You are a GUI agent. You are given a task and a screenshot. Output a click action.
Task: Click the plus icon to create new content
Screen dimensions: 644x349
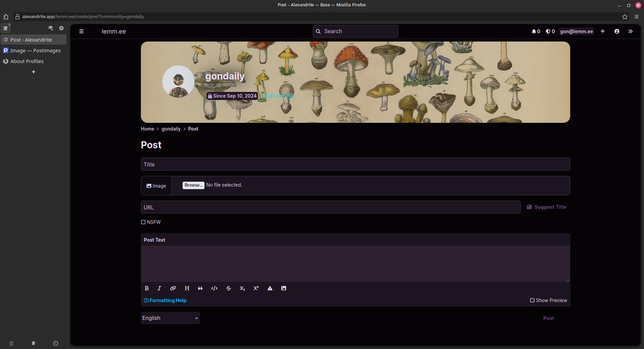(603, 31)
